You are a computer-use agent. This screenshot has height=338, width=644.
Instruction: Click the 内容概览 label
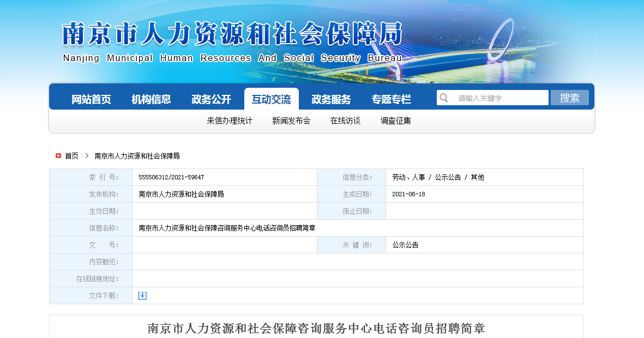pos(104,262)
